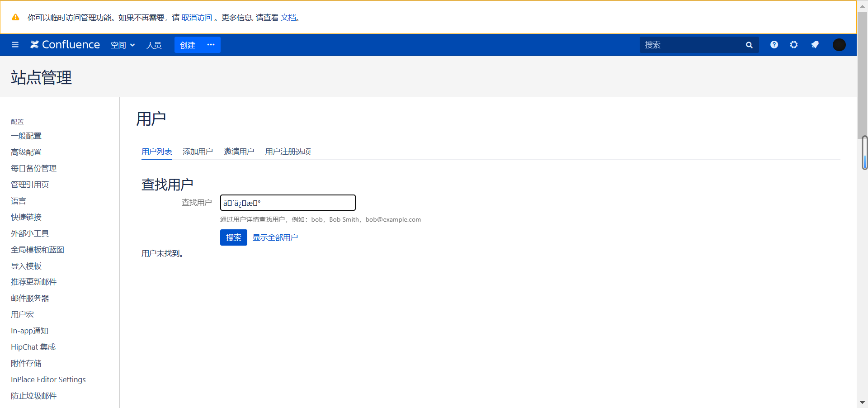Open the 人员 menu

pos(154,45)
